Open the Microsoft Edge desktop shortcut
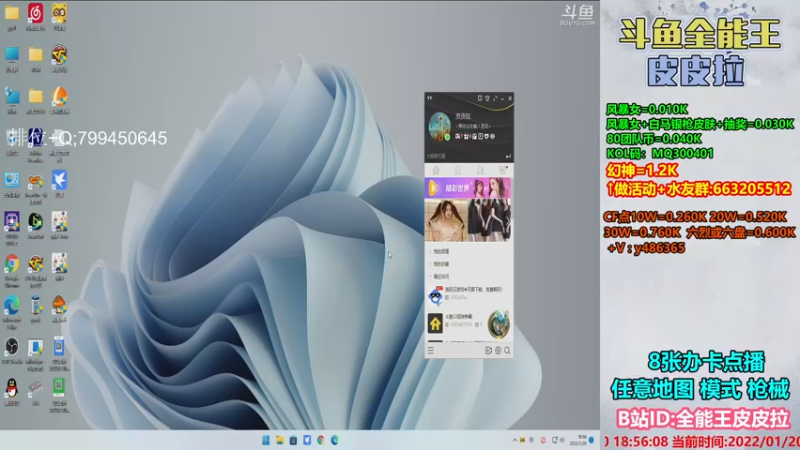 [12, 306]
